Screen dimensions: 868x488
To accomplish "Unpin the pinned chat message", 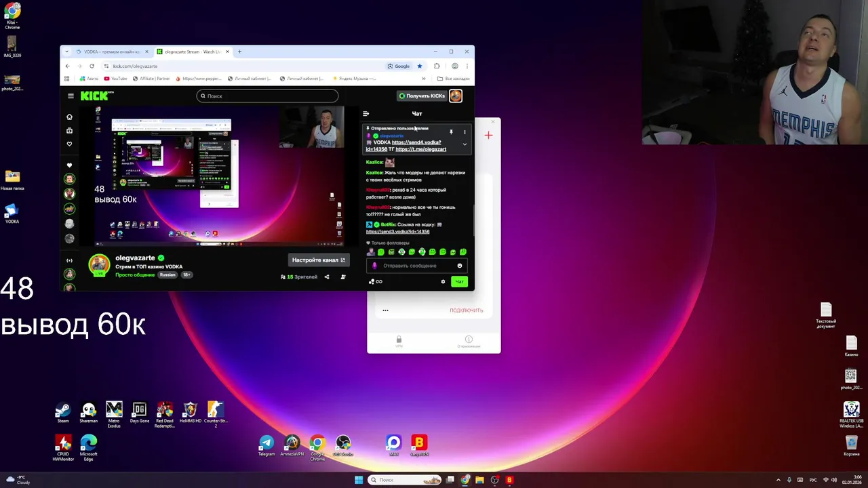I will [451, 132].
